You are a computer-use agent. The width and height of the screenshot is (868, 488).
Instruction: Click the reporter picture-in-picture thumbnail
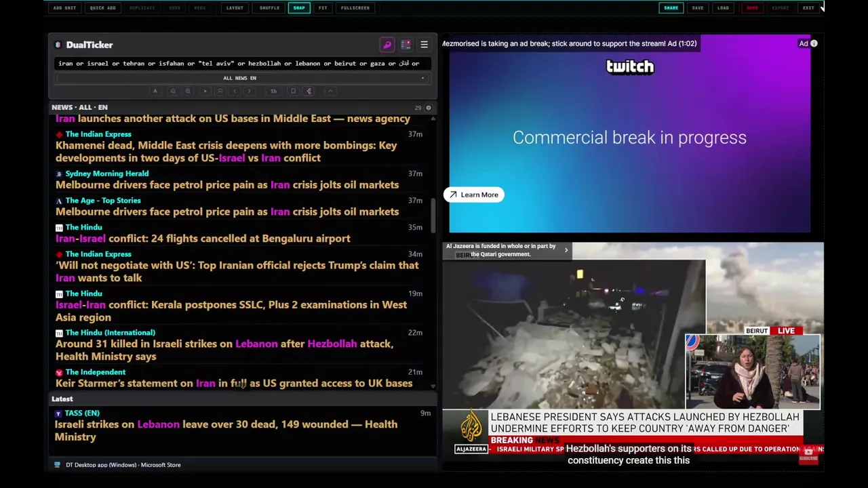click(x=752, y=372)
